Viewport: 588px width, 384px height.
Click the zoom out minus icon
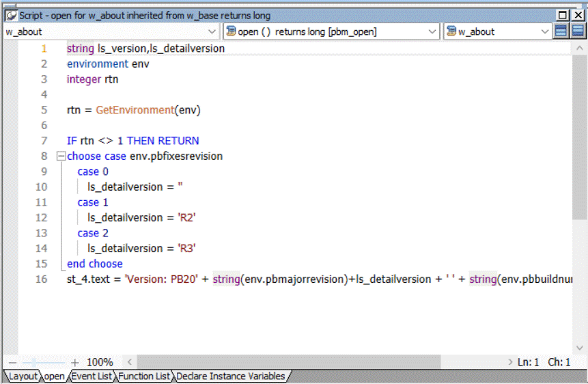pyautogui.click(x=12, y=362)
